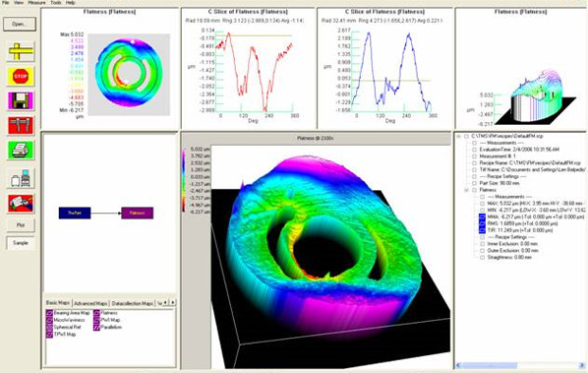Toggle the MMA -6.217 µm checkbox
The image size is (588, 373).
[482, 217]
